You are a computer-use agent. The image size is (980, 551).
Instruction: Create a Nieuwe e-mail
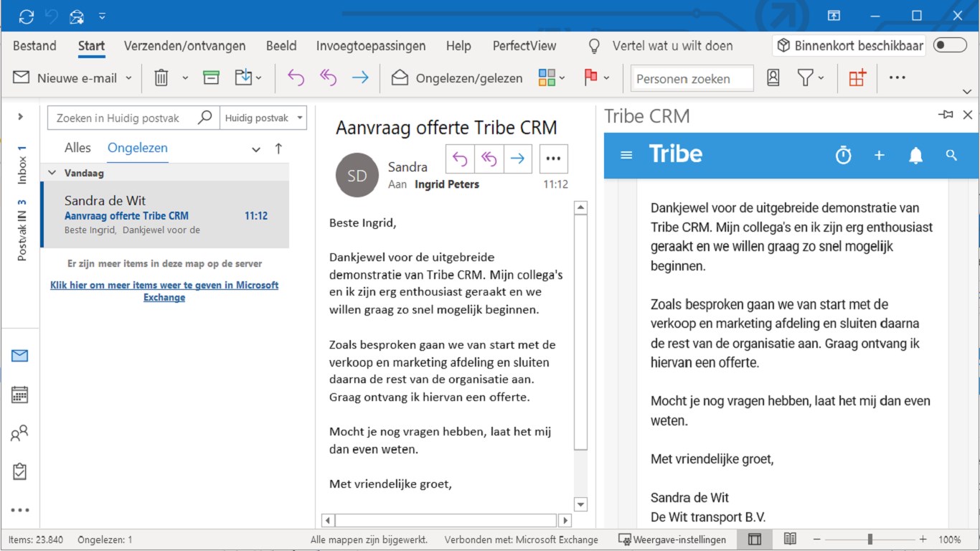pos(65,78)
